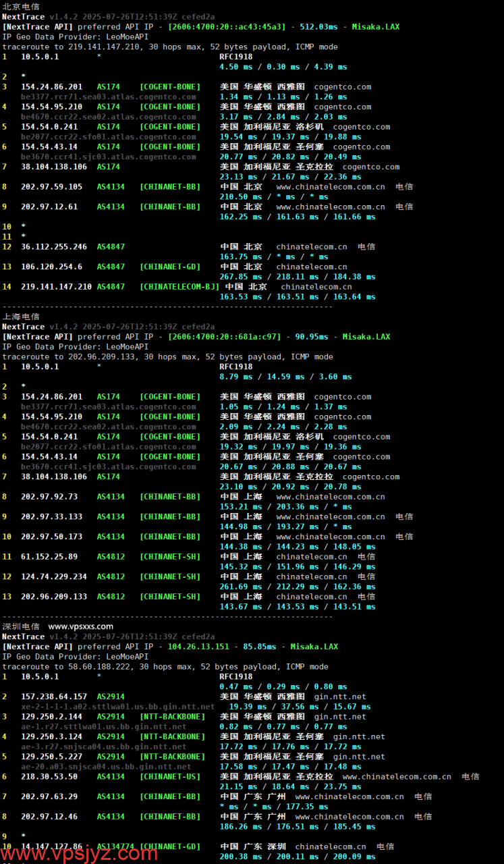Select the hop IP 106.120.254.6
This screenshot has height=864, width=504.
[x=51, y=267]
